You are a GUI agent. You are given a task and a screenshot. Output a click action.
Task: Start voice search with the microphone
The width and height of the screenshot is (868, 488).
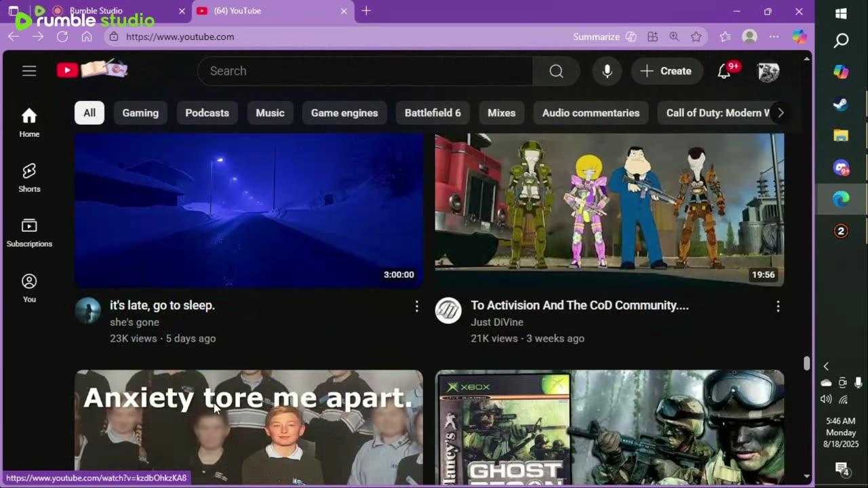click(x=607, y=71)
